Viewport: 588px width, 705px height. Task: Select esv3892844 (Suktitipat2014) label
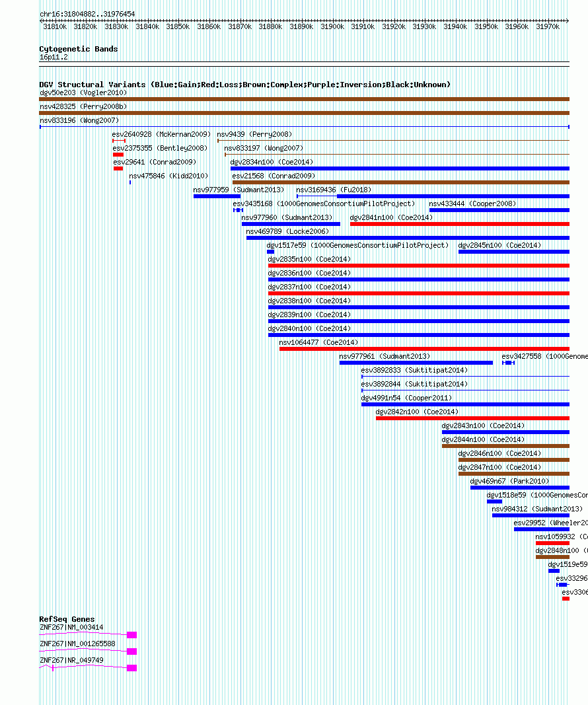414,385
